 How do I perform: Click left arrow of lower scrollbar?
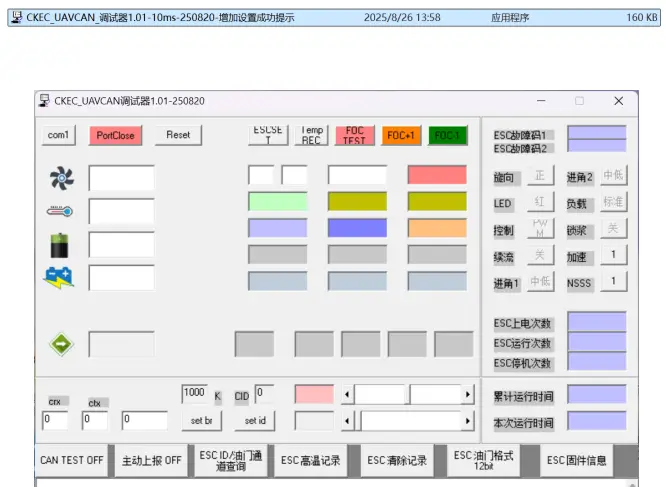348,421
